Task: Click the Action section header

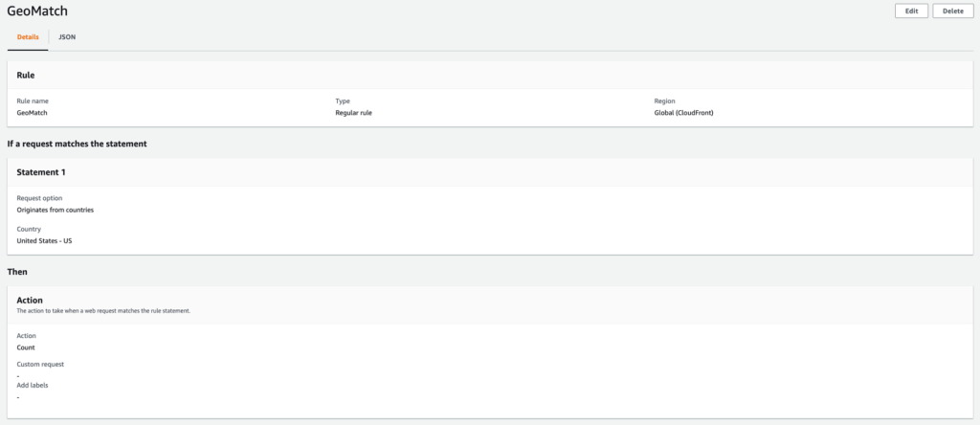Action: click(30, 300)
